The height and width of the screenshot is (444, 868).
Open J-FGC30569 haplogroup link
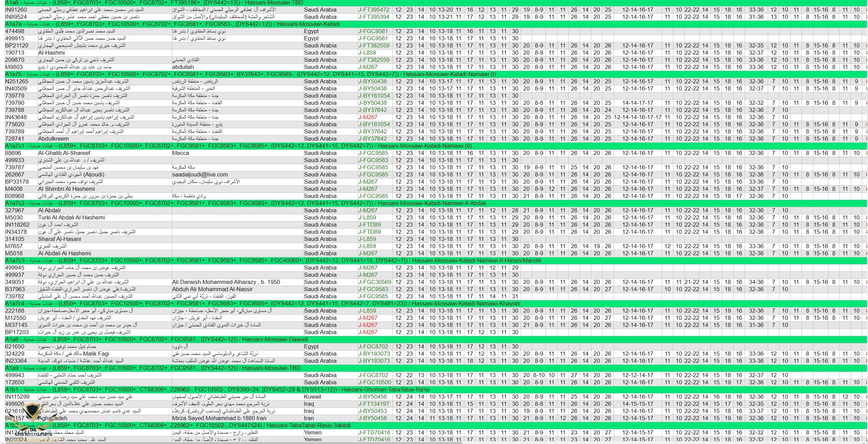pos(375,282)
